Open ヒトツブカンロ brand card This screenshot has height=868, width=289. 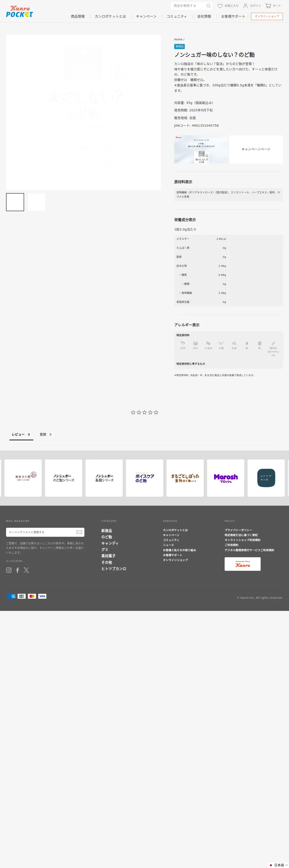click(x=266, y=478)
